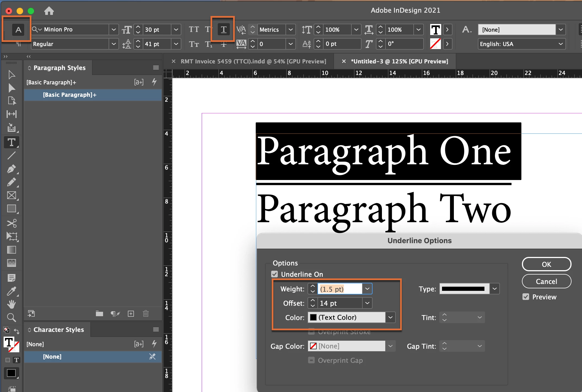Click OK in Underline Options dialog
The width and height of the screenshot is (582, 392).
point(546,264)
